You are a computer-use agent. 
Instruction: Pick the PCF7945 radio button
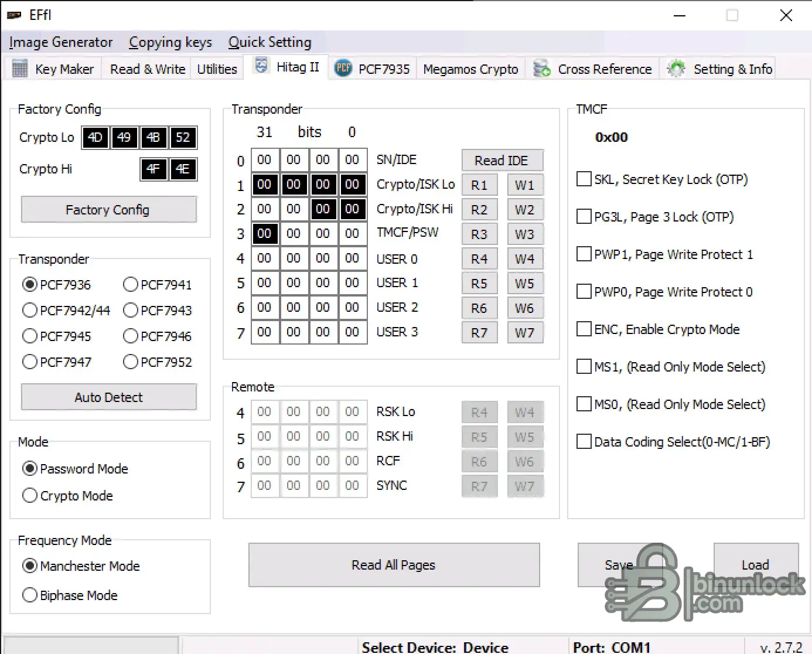pyautogui.click(x=30, y=336)
